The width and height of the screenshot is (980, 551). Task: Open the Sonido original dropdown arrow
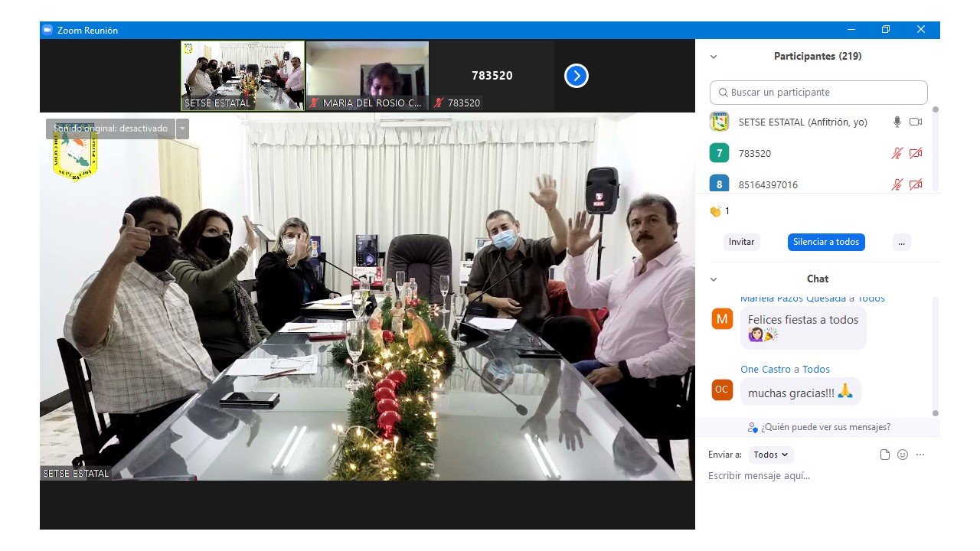point(182,129)
